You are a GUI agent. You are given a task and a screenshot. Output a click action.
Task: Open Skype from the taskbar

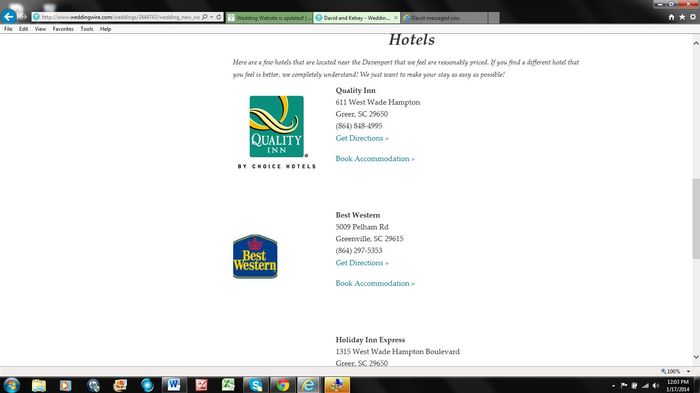pos(256,385)
